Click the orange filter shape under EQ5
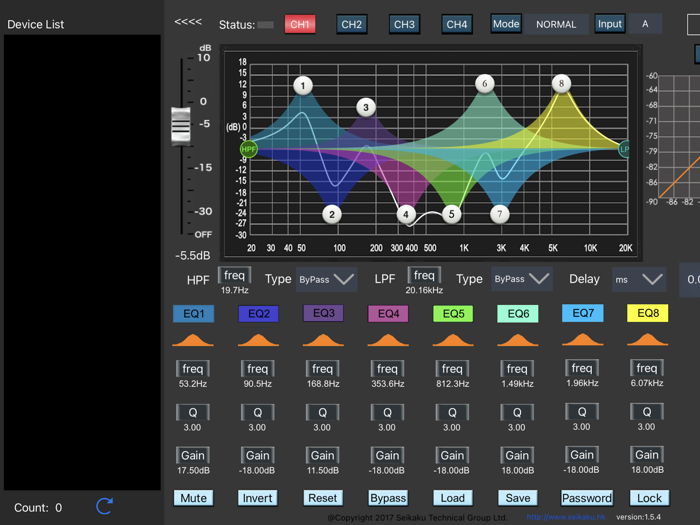 [453, 340]
